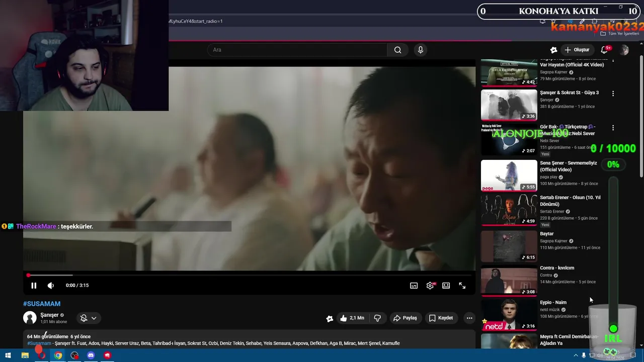Click the microphone tray icon

pos(584,355)
